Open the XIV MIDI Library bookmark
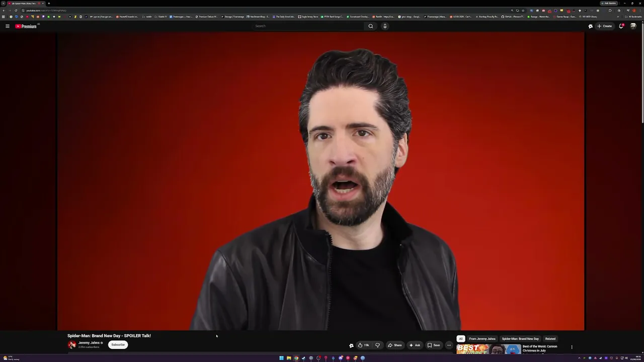The height and width of the screenshot is (362, 644). [588, 17]
